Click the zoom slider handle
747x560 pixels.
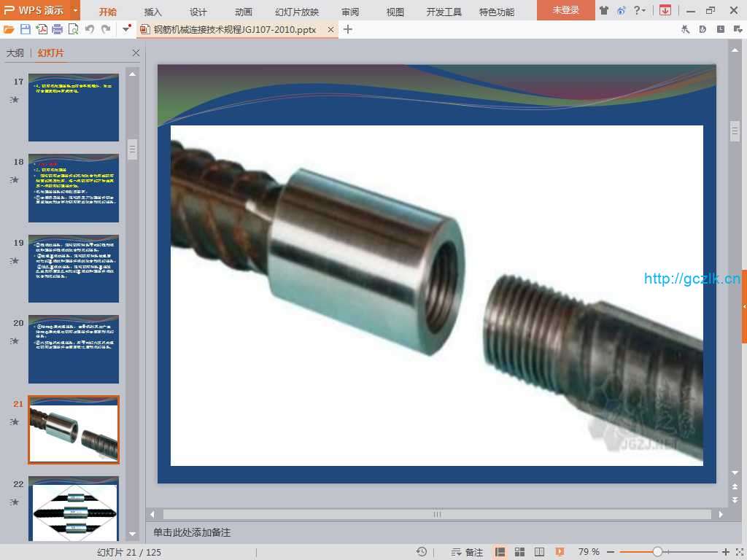(x=657, y=552)
